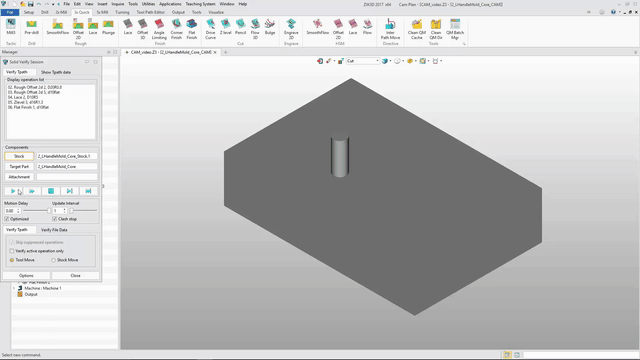Select the CAM_video.Z3 document tab
The width and height of the screenshot is (640, 360).
point(171,52)
